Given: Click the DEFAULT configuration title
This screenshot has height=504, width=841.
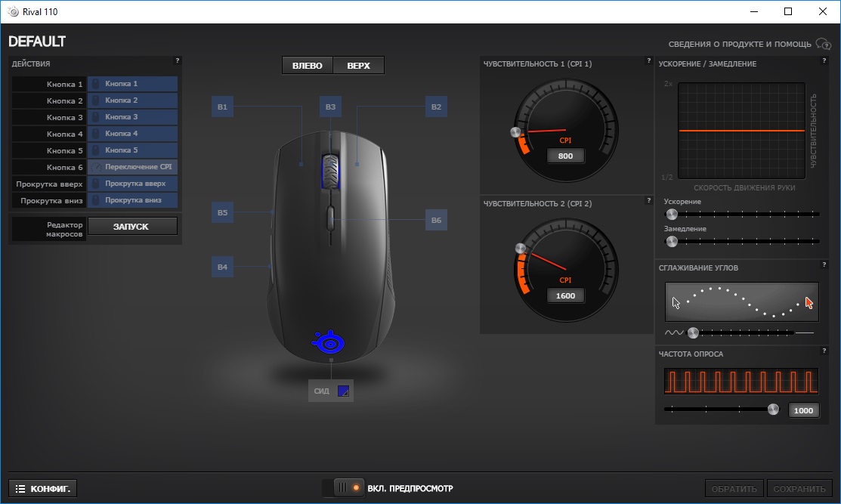Looking at the screenshot, I should (x=37, y=42).
